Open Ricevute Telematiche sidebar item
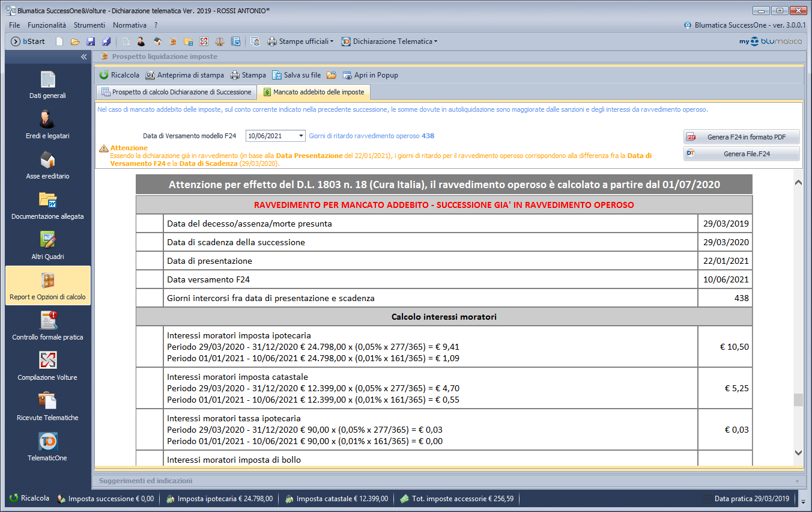 tap(48, 406)
